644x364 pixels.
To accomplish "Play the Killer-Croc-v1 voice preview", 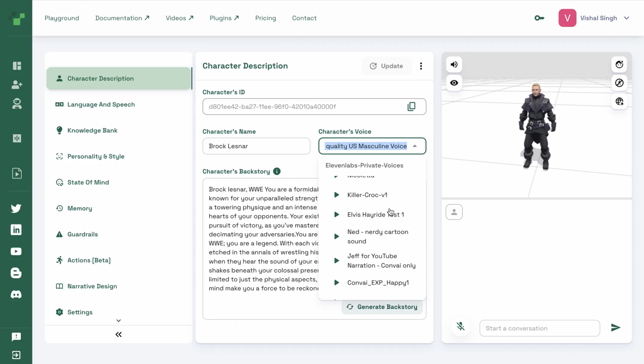I will [x=337, y=195].
